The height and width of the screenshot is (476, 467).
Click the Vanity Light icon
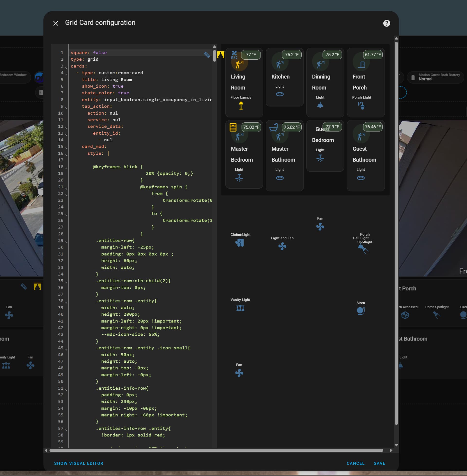coord(240,308)
